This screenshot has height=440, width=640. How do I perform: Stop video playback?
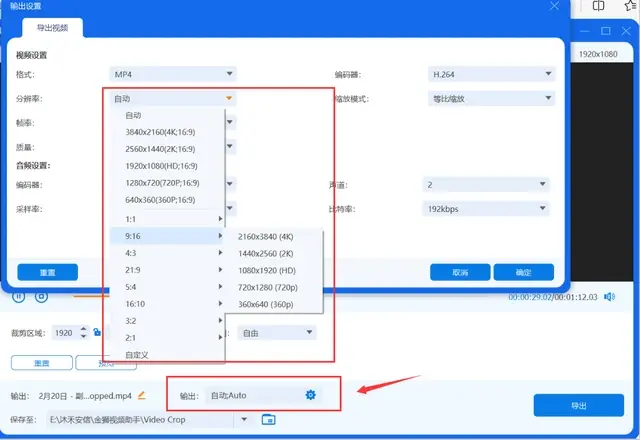coord(41,296)
